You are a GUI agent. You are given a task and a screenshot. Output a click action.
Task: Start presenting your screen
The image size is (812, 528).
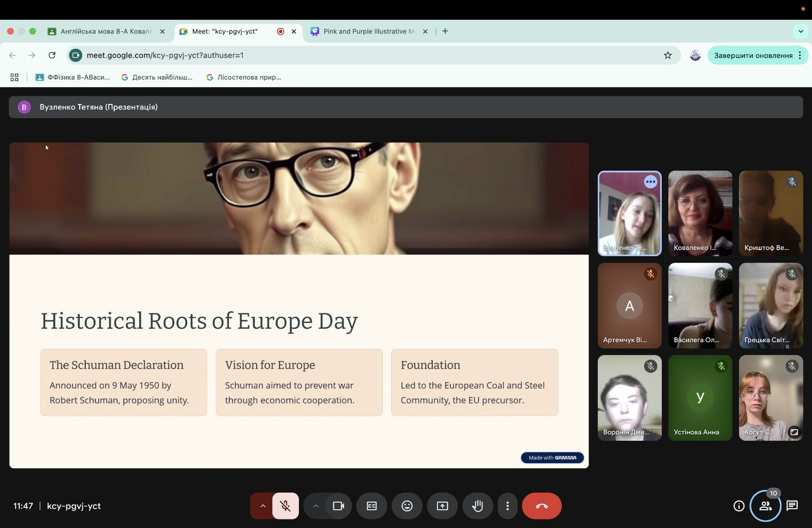[443, 506]
